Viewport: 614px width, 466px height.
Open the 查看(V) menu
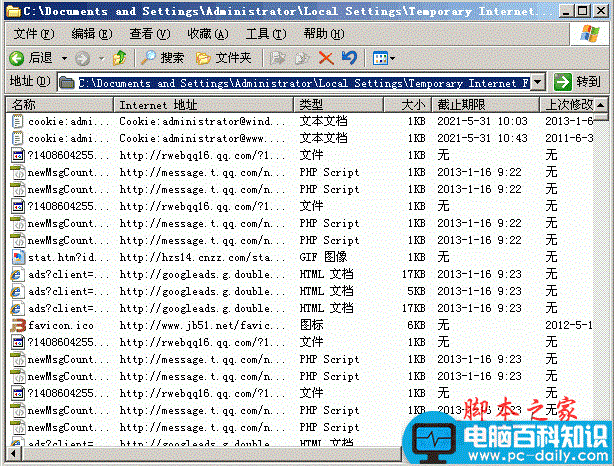point(150,34)
